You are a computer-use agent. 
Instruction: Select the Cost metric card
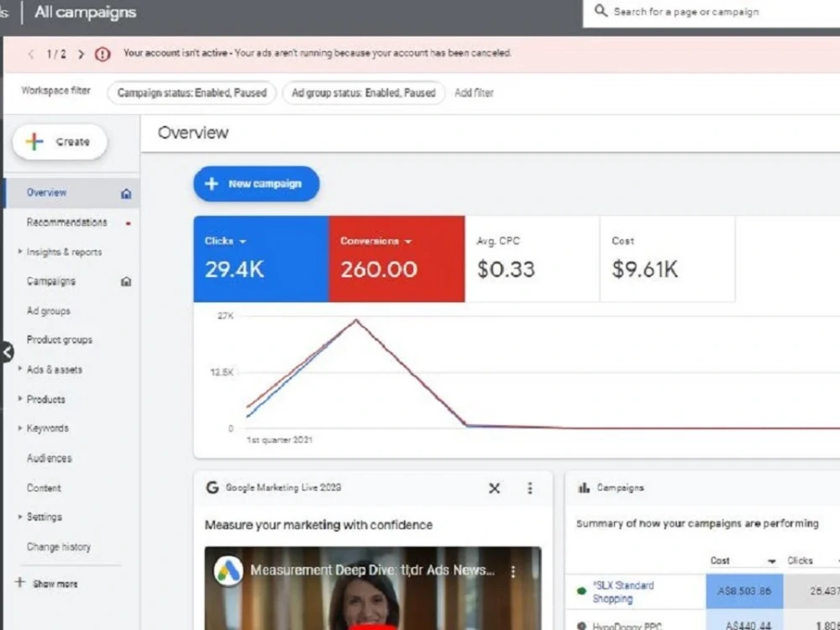[668, 259]
